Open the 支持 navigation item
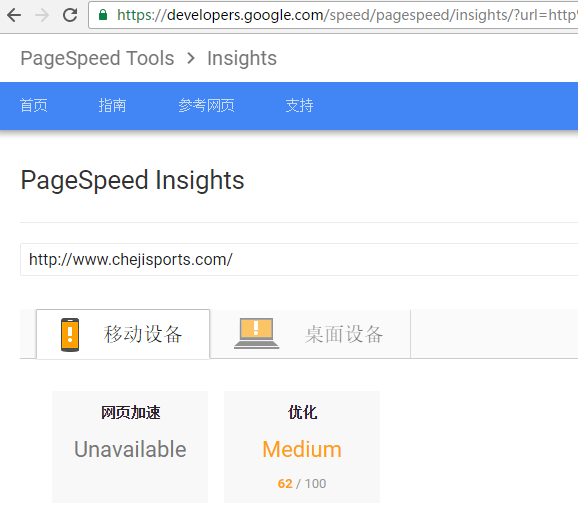The width and height of the screenshot is (578, 515). pos(299,105)
